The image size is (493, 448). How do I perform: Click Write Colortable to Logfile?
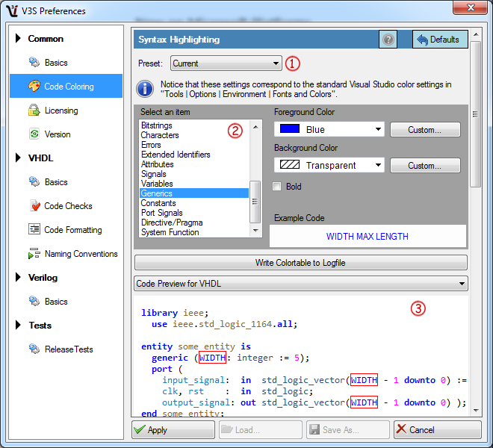[x=301, y=263]
